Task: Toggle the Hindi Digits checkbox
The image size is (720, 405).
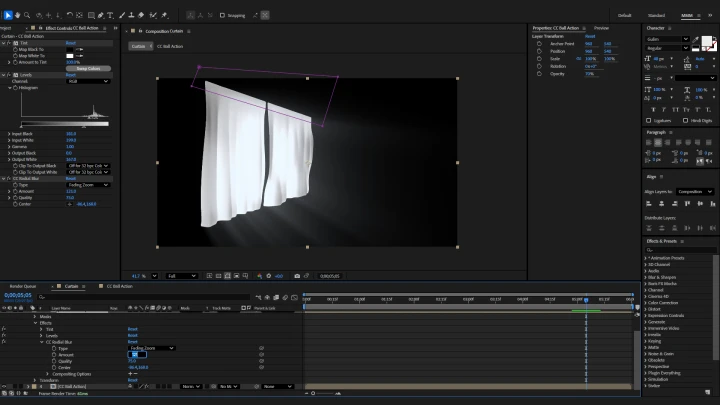Action: pyautogui.click(x=686, y=120)
